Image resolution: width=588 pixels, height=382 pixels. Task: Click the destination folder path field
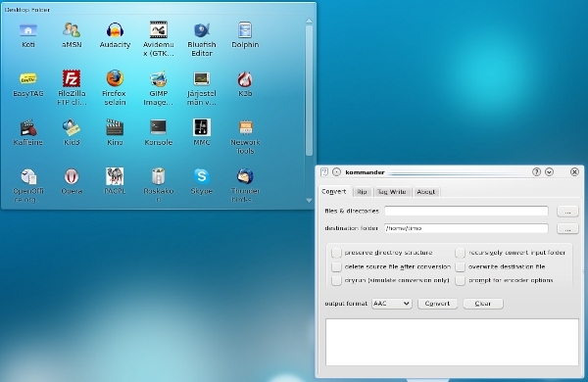point(466,228)
